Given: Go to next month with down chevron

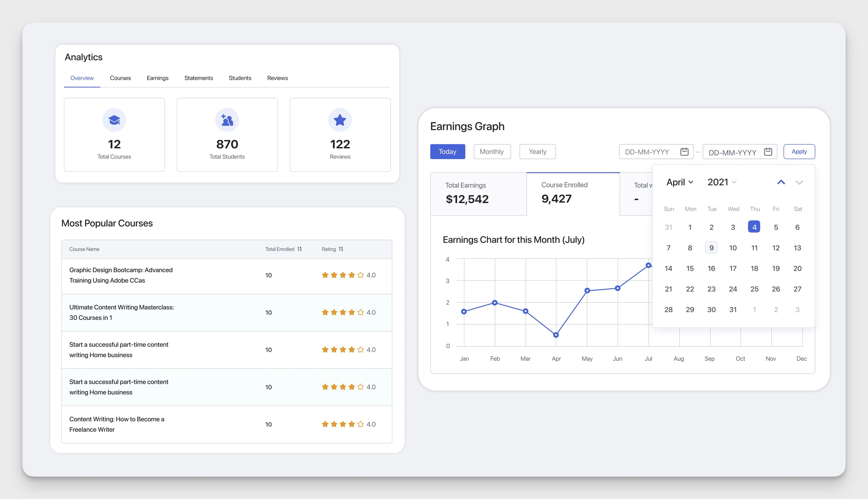Looking at the screenshot, I should point(799,182).
